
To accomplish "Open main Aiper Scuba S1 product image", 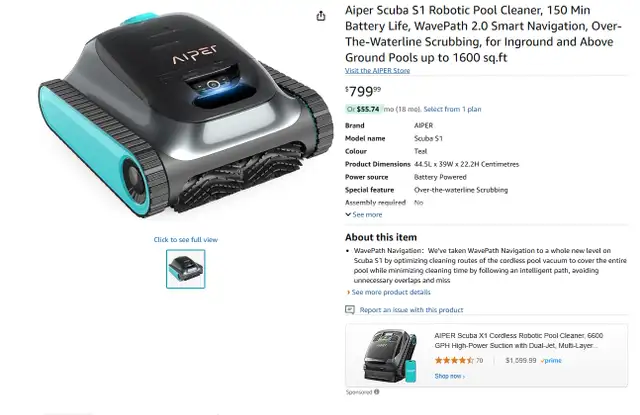I will 186,116.
